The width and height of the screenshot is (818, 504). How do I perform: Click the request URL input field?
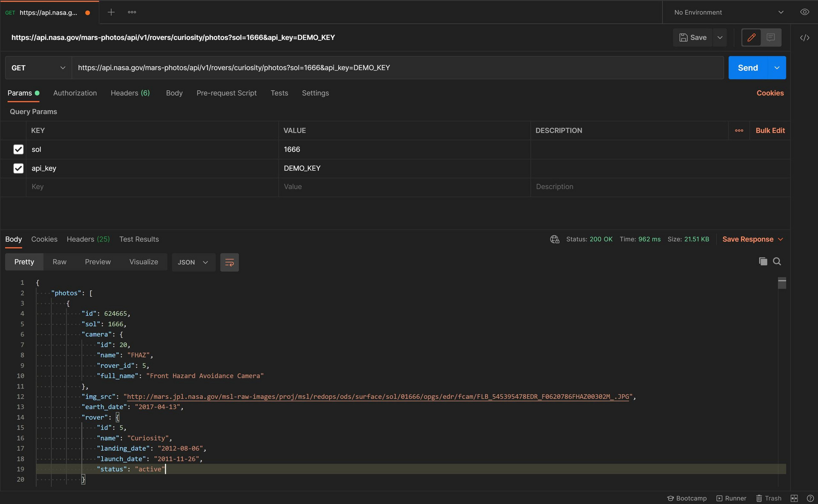pos(398,68)
